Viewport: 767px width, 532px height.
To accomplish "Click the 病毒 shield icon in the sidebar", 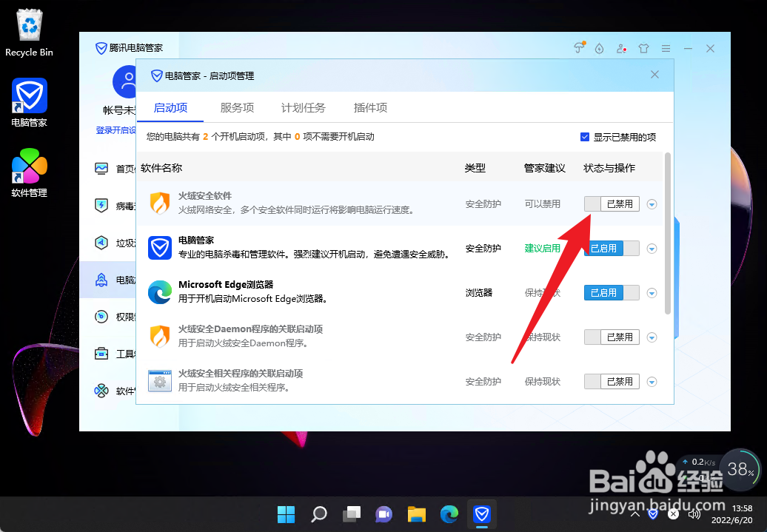I will click(x=101, y=206).
